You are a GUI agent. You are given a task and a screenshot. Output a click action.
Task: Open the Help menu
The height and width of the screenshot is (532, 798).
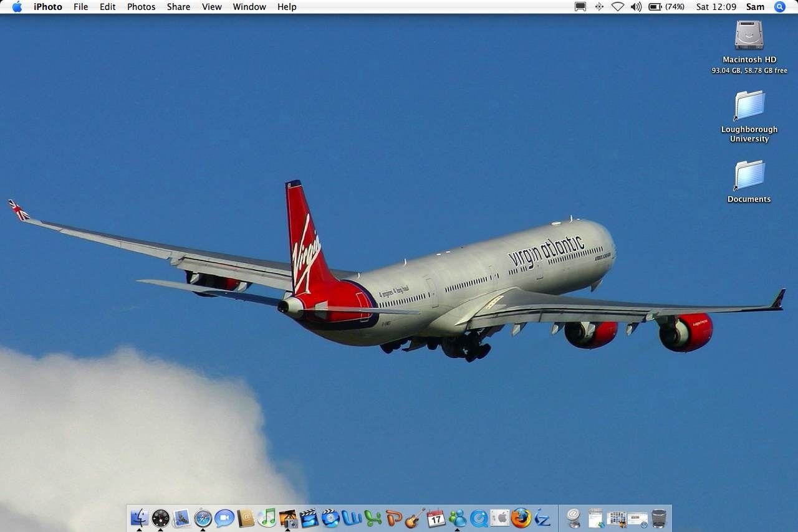(x=287, y=7)
